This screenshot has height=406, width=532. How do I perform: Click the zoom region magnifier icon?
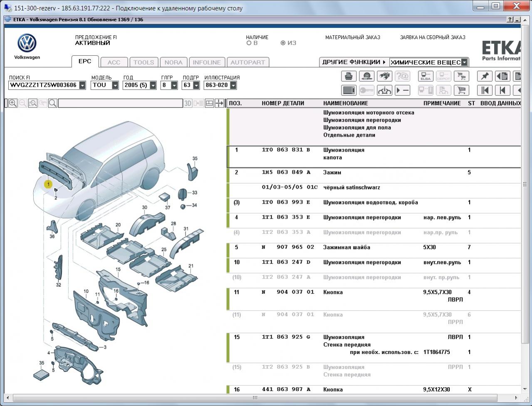pyautogui.click(x=33, y=103)
